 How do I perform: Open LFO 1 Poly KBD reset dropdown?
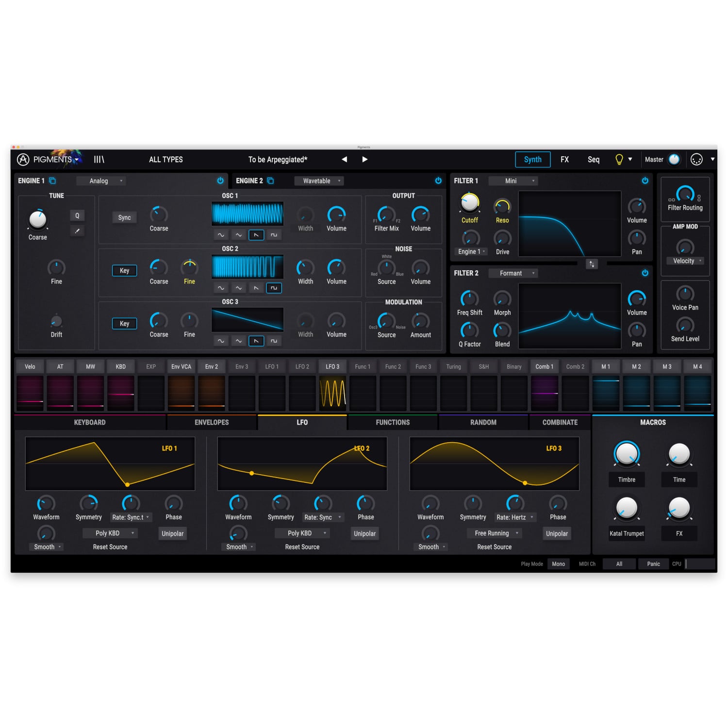(x=110, y=533)
